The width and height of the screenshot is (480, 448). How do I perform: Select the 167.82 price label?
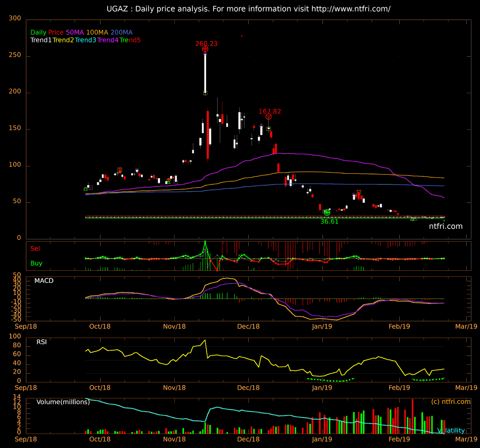tap(270, 111)
